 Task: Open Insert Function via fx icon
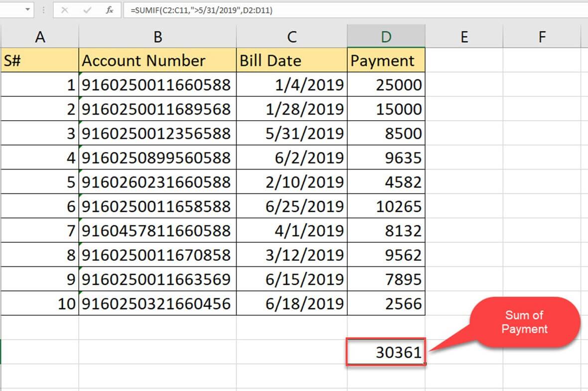click(x=109, y=10)
